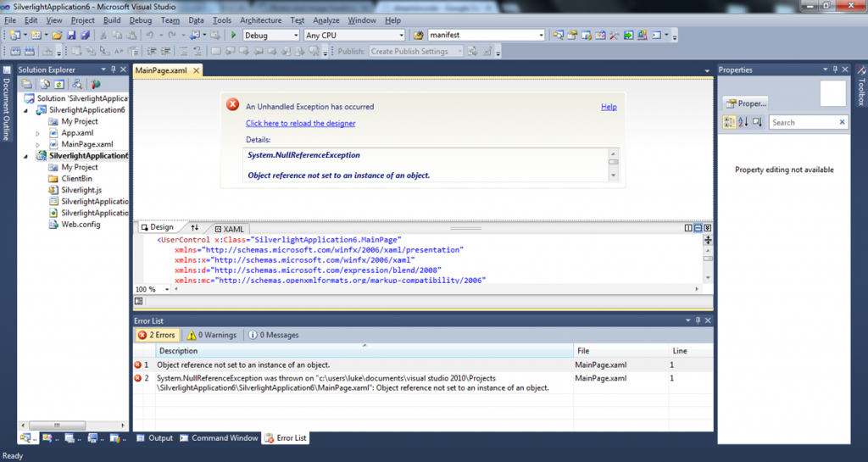Image resolution: width=868 pixels, height=462 pixels.
Task: Click 'Click here to reload the designer' link
Action: 301,124
